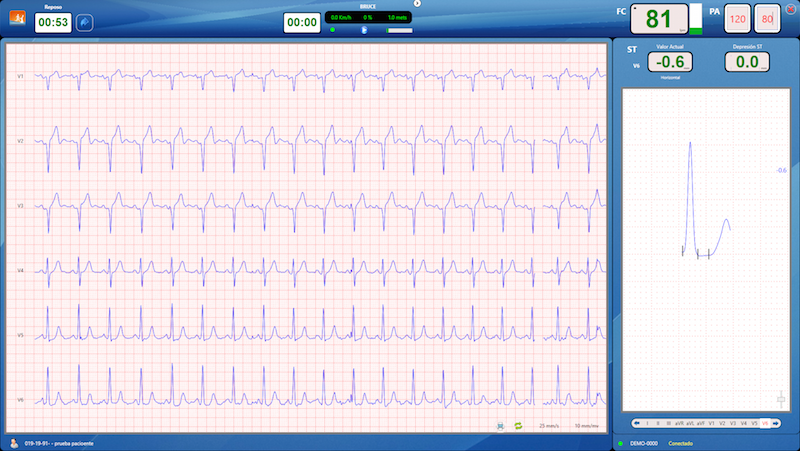The image size is (800, 451).
Task: Click the patient icon at bottom left
Action: [12, 441]
